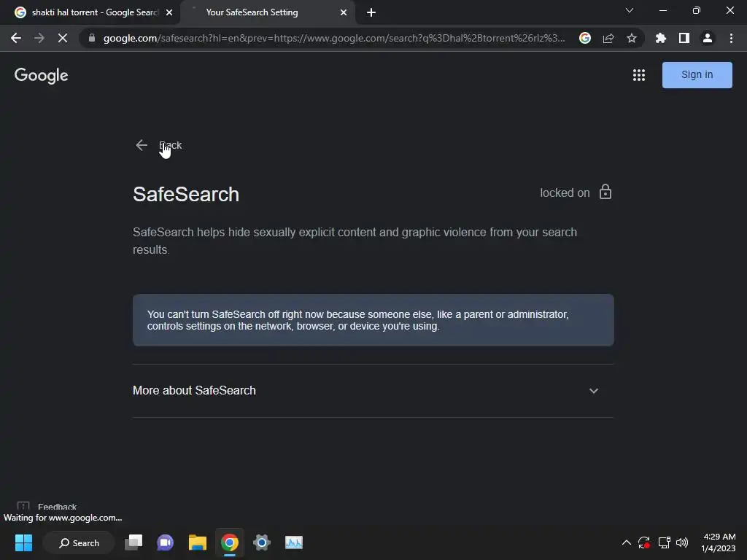Screen dimensions: 747x560
Task: Close Your SafeSearch Setting tab
Action: [344, 12]
